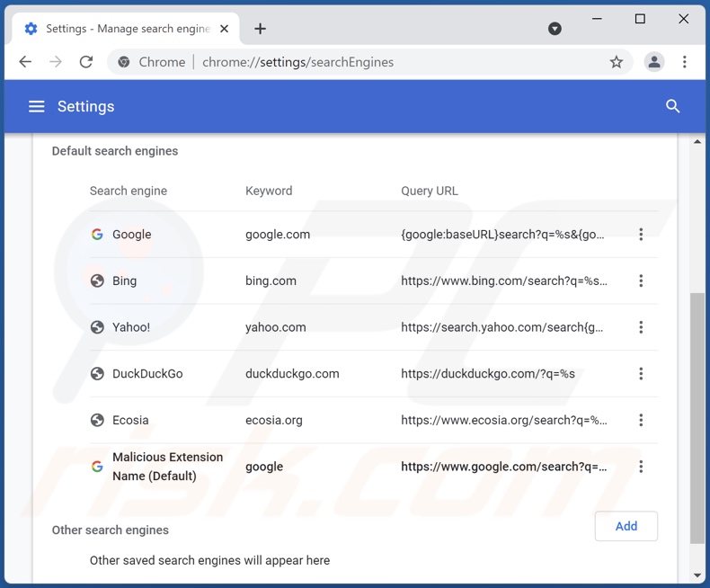Open more actions for DuckDuckGo
710x588 pixels.
[x=641, y=373]
